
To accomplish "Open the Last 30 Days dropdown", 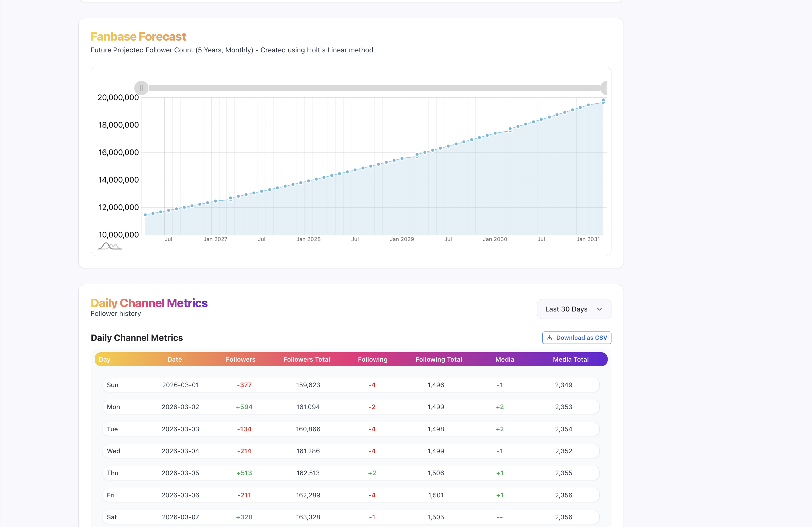I will point(574,309).
